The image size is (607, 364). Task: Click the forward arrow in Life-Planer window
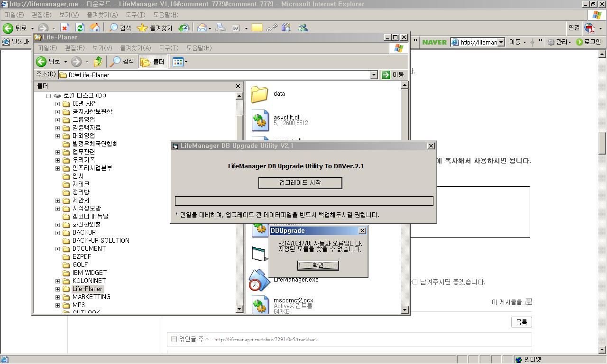point(76,62)
